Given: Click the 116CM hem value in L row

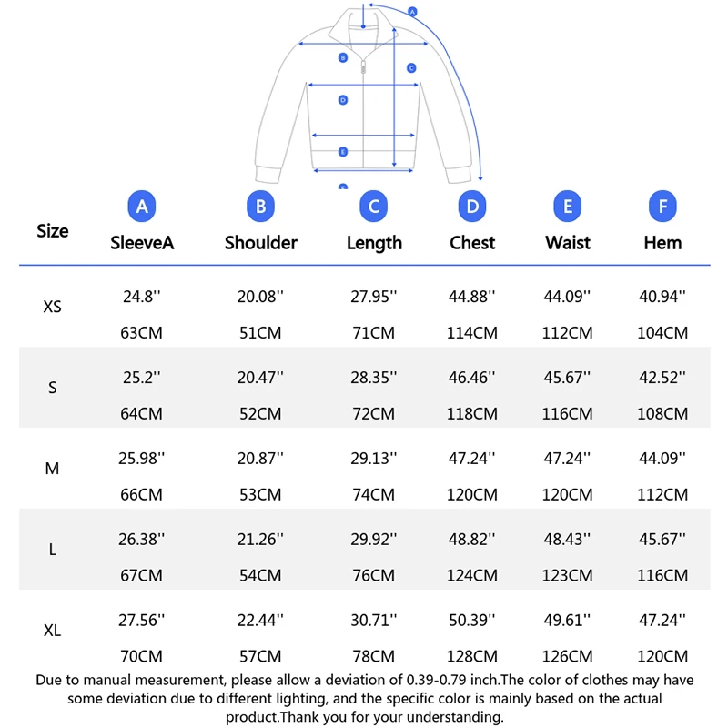Looking at the screenshot, I should pos(662,575).
